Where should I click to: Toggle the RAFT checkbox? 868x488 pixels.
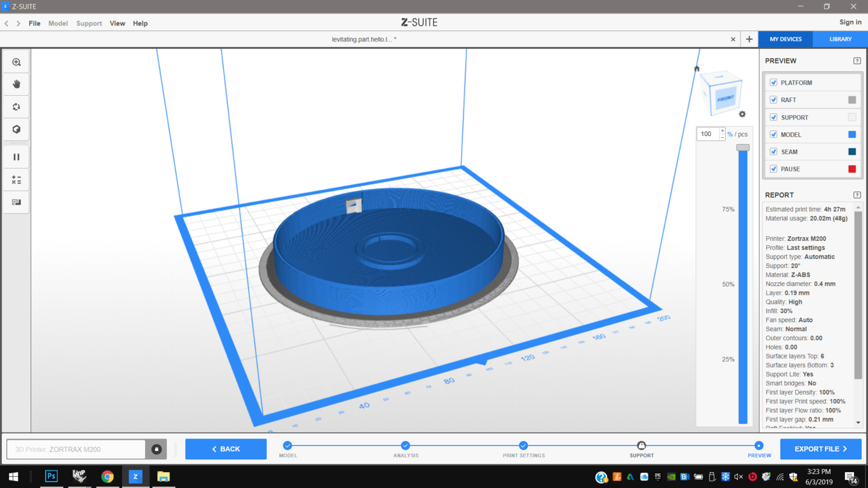click(x=773, y=100)
